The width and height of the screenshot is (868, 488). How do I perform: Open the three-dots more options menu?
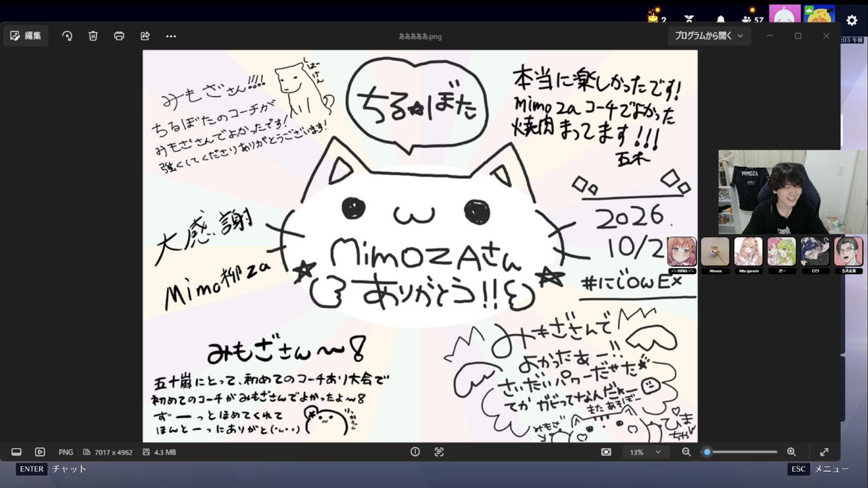coord(171,35)
